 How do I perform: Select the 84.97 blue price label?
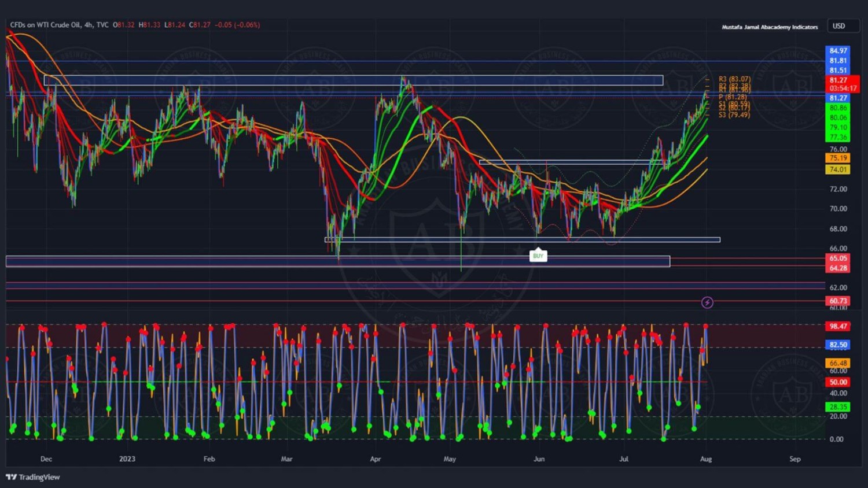(838, 51)
